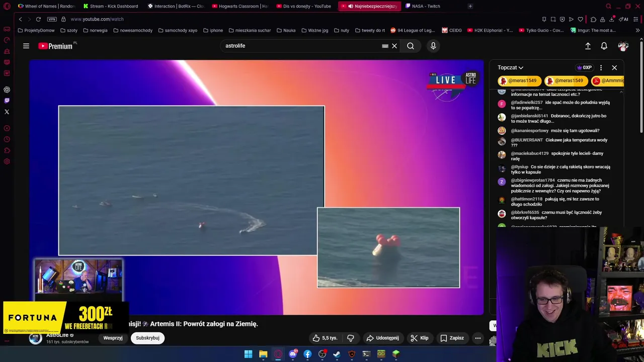Open more video actions menu
The width and height of the screenshot is (644, 362).
(478, 338)
